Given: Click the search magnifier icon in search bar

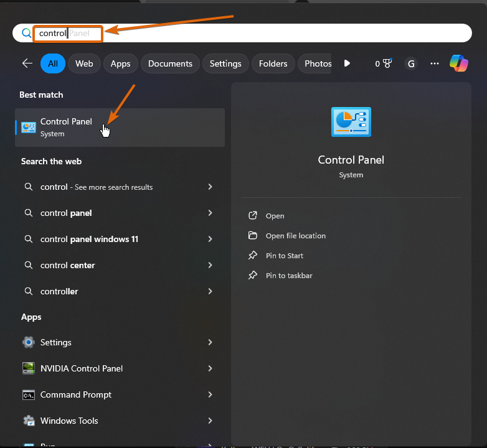Looking at the screenshot, I should [x=26, y=33].
